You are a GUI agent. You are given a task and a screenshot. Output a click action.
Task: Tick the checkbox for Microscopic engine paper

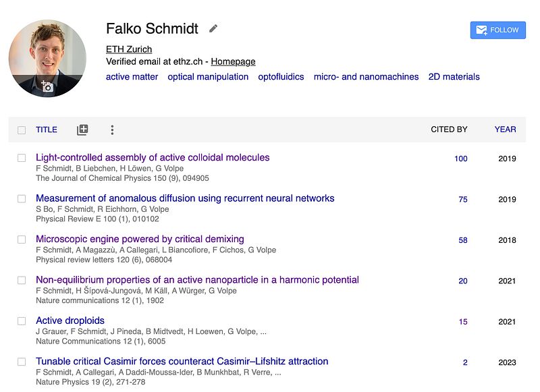pyautogui.click(x=22, y=240)
